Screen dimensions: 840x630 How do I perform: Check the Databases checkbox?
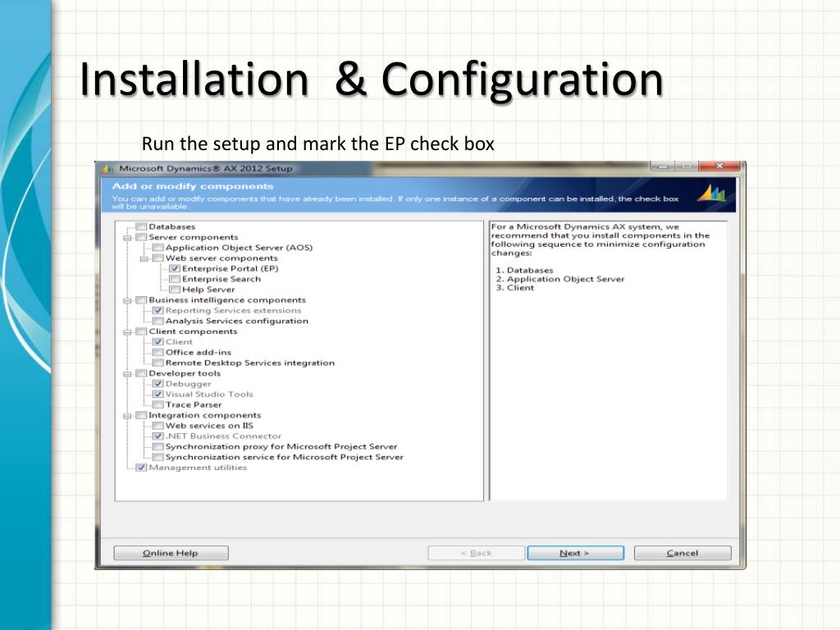click(x=141, y=226)
